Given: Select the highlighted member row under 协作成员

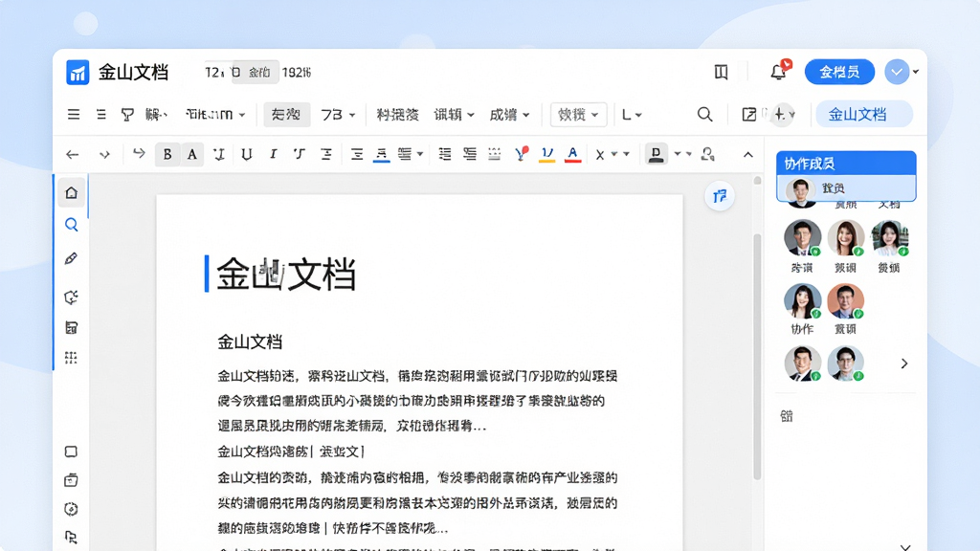Looking at the screenshot, I should click(x=846, y=188).
